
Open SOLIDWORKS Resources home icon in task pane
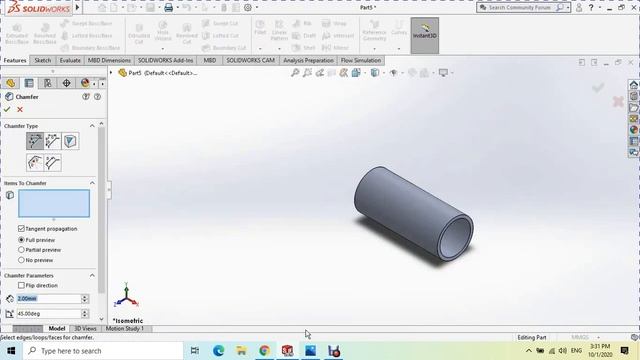coord(633,85)
